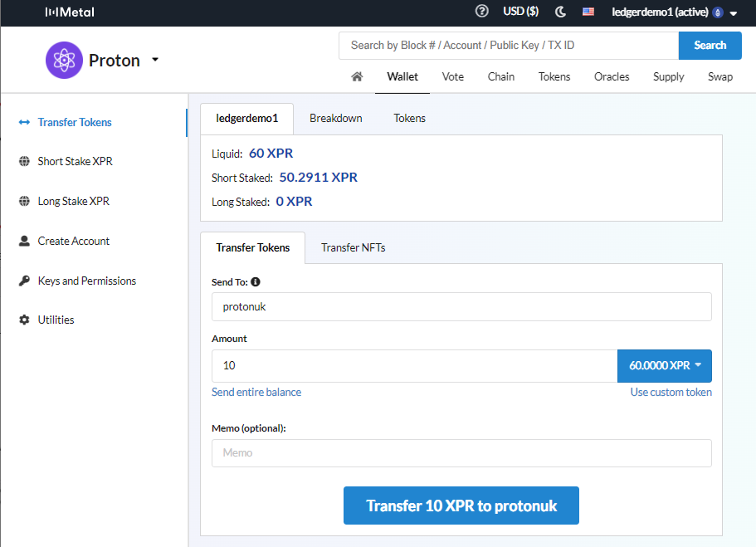Click the US flag language toggle
This screenshot has width=756, height=547.
[x=588, y=12]
